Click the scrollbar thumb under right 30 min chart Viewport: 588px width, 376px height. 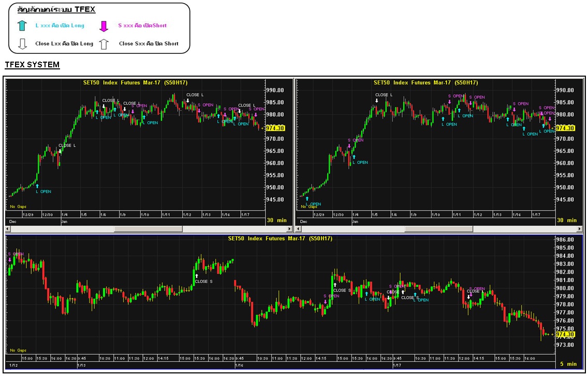438,228
